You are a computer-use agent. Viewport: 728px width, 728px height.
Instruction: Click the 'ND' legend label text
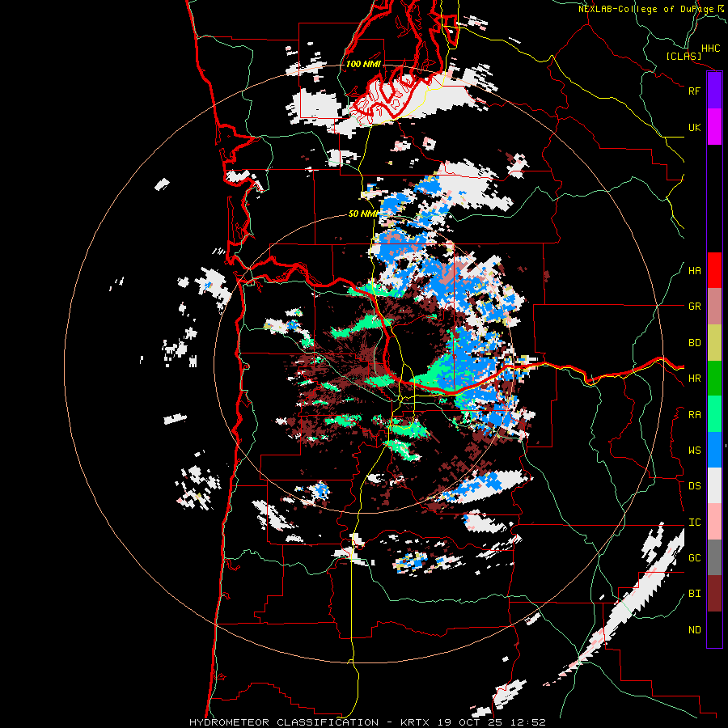694,630
